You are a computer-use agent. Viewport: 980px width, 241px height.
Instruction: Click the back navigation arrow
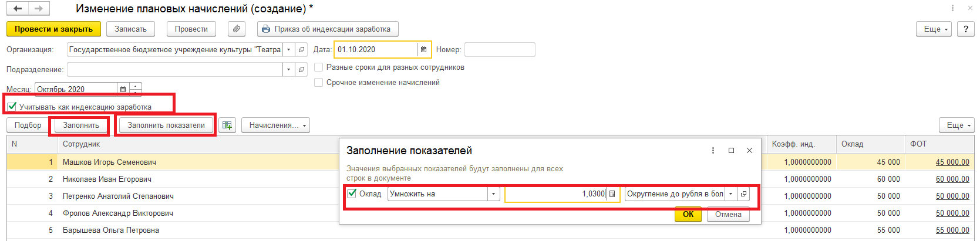(18, 9)
